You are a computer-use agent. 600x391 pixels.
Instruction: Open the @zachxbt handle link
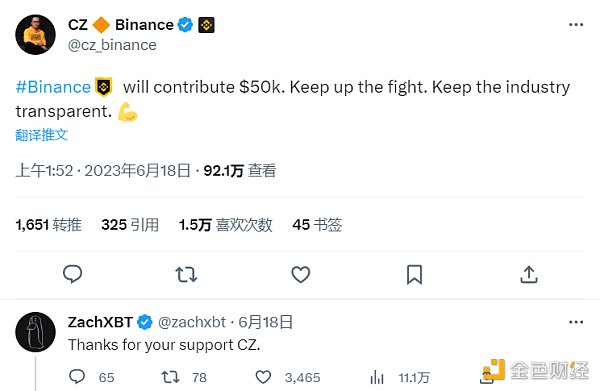pyautogui.click(x=192, y=322)
